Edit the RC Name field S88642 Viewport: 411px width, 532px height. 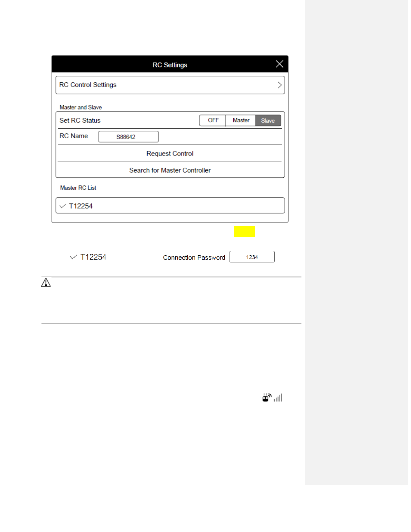(x=129, y=137)
